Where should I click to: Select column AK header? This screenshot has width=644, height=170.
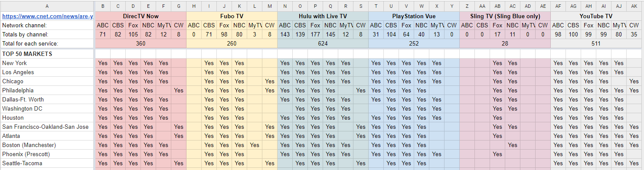[x=634, y=6]
